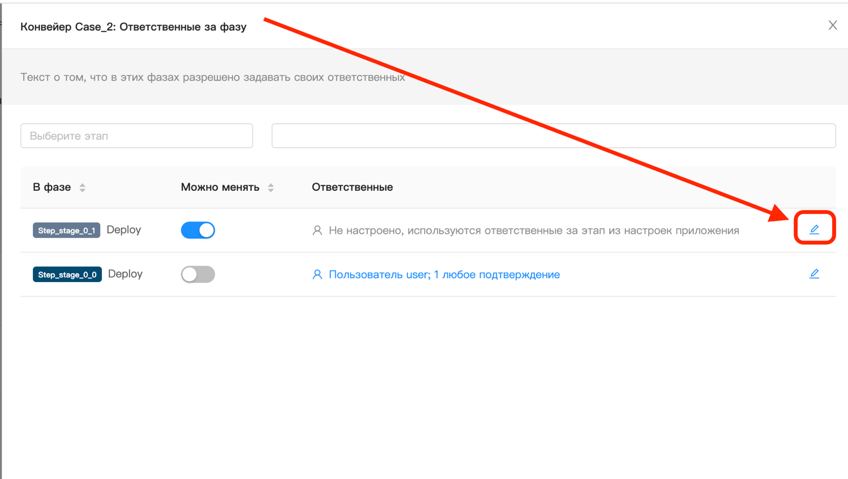Click the Ответственные column header

[x=352, y=188]
